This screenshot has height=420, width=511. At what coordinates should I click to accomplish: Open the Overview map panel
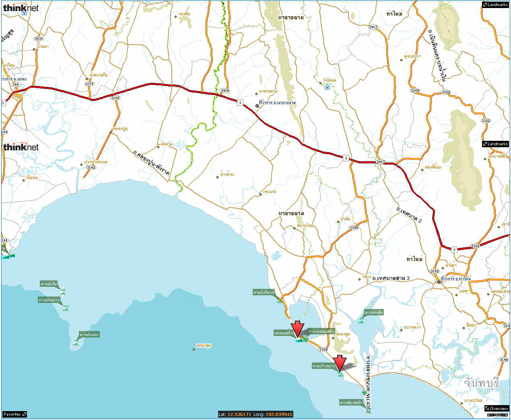497,408
